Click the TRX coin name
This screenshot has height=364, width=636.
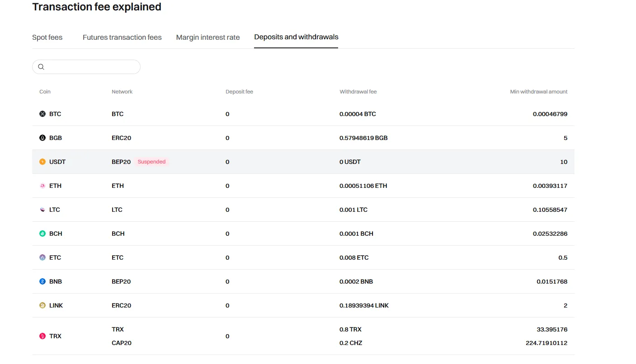(55, 336)
